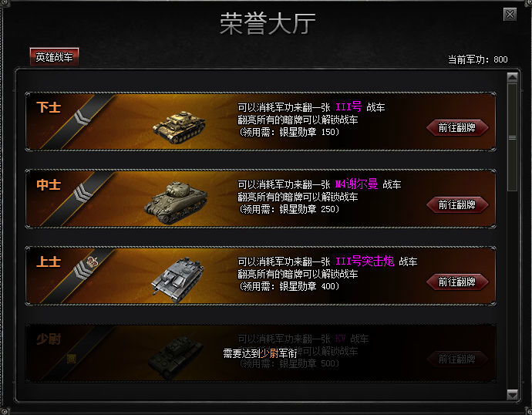Screen dimensions: 532x415
Task: Click the M4 Sherman tank image
Action: [176, 203]
